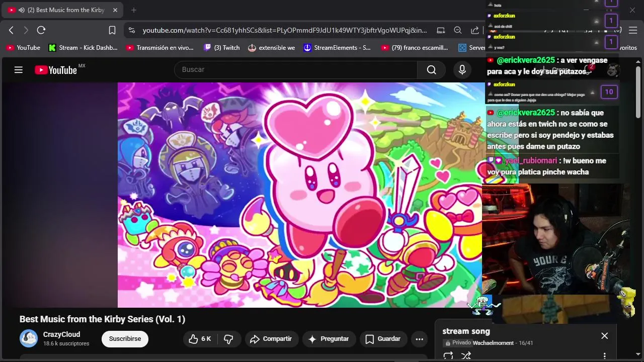This screenshot has width=644, height=362.
Task: Open the Server bookmark
Action: (472, 48)
